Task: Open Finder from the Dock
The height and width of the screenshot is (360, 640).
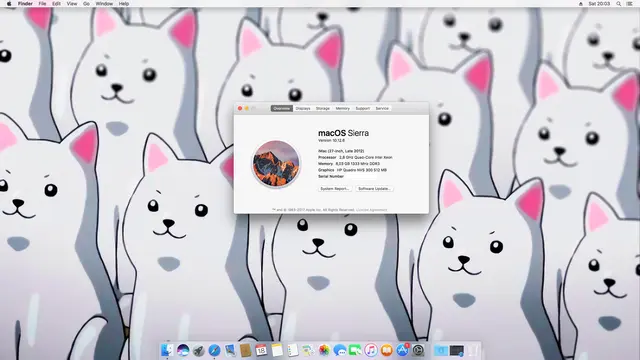Action: pos(167,350)
